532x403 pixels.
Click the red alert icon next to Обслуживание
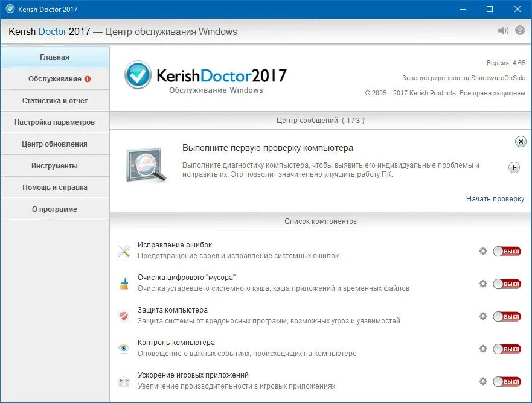coord(88,79)
